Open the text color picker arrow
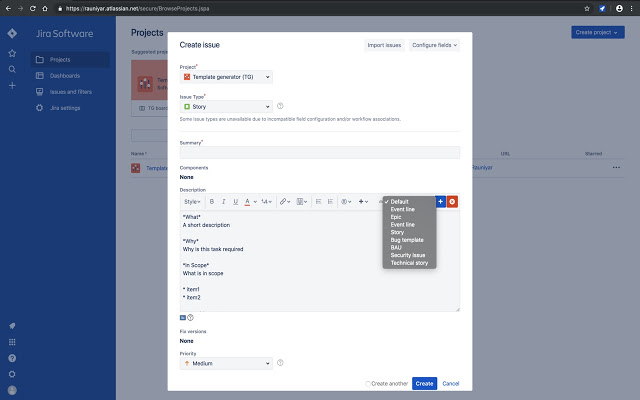Viewport: 640px width, 400px height. 255,202
